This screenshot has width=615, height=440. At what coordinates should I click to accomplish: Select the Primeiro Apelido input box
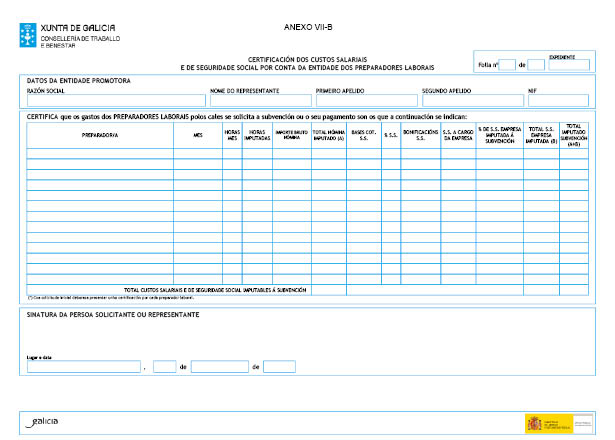[365, 100]
